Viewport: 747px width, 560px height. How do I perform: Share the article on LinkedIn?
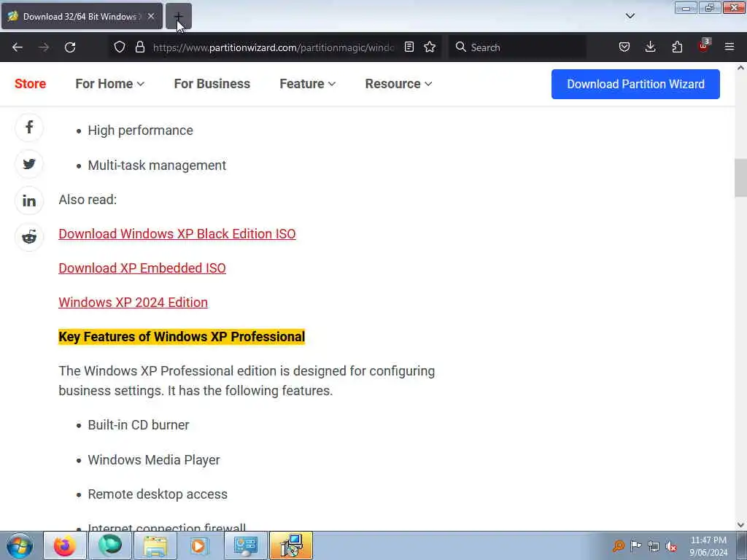[29, 201]
